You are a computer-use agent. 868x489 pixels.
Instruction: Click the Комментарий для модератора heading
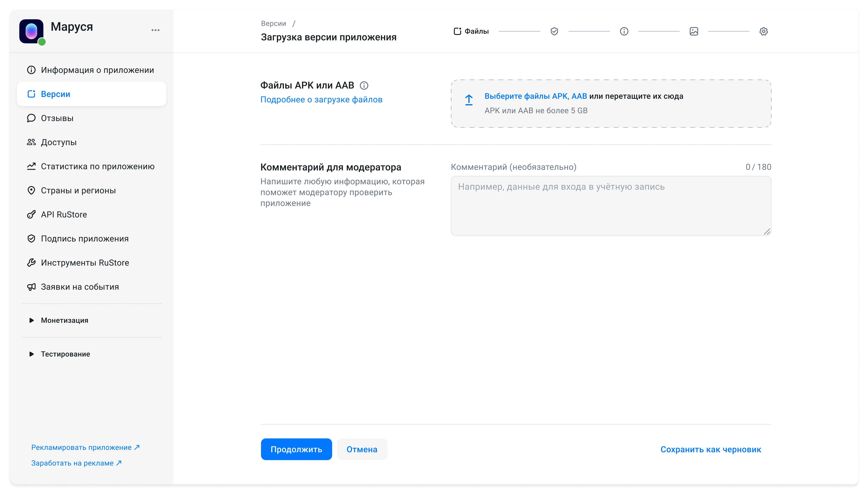click(x=331, y=167)
